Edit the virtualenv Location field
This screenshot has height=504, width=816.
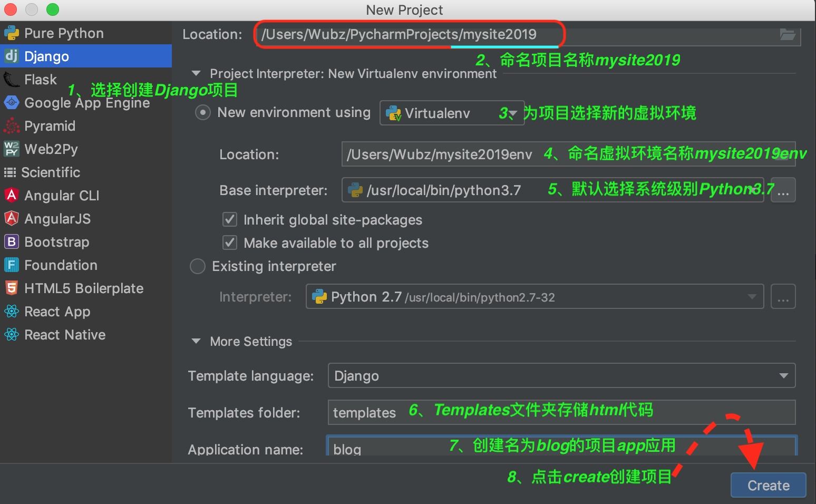[568, 154]
